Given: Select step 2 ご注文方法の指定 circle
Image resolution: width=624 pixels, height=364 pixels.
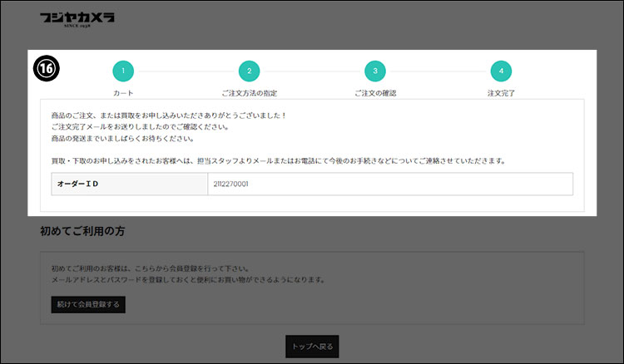Looking at the screenshot, I should click(249, 71).
